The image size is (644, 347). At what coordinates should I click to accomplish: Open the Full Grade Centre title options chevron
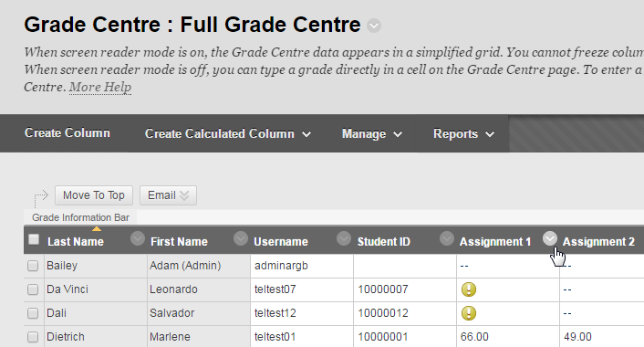click(374, 26)
